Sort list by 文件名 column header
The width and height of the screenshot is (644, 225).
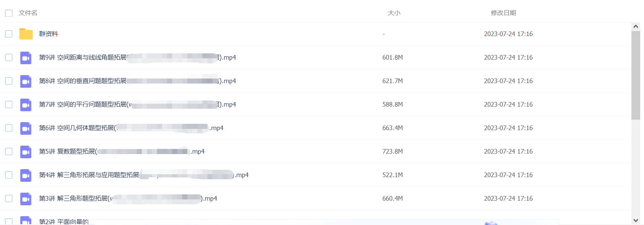28,13
